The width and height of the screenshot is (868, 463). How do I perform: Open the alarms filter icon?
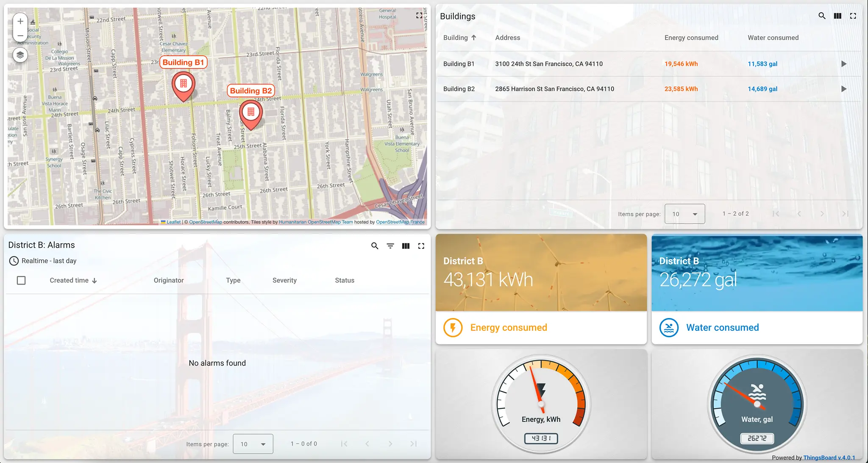(x=390, y=246)
